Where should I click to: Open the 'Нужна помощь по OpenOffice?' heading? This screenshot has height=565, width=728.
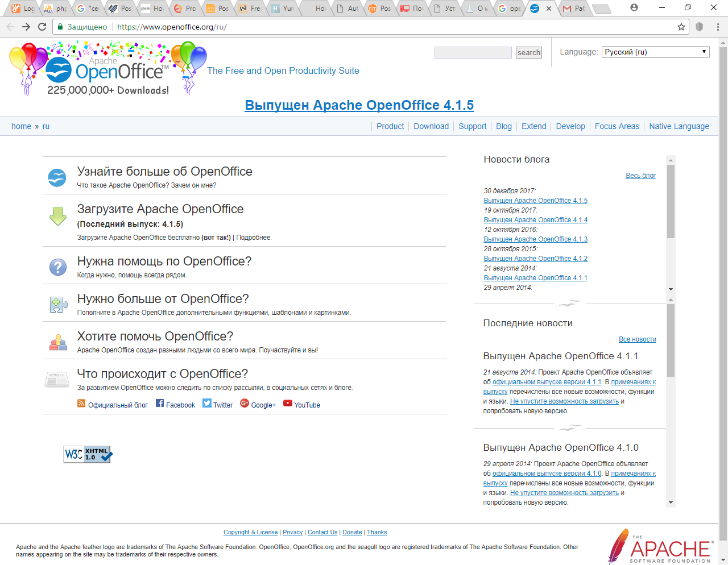[x=164, y=261]
